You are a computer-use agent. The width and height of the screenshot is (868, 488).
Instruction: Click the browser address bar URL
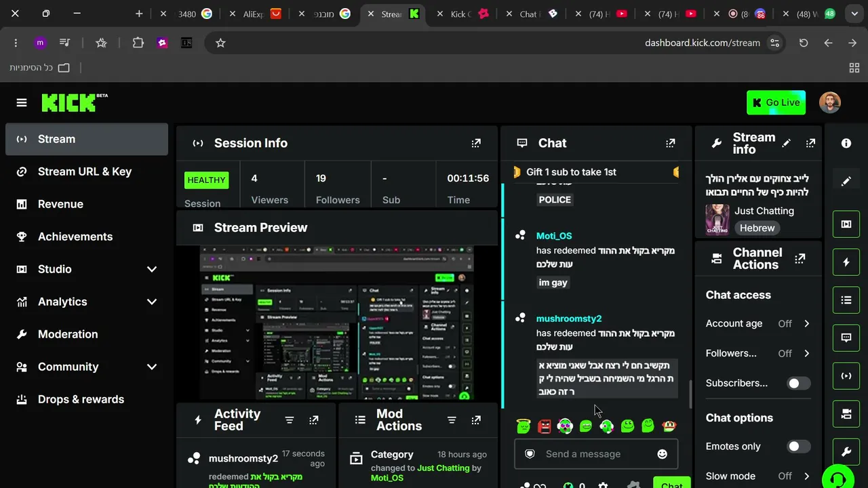tap(703, 43)
